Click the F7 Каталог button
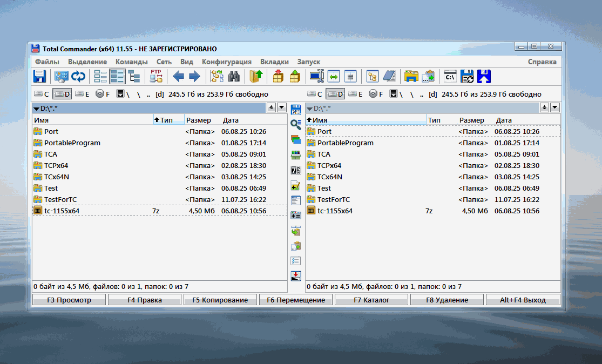This screenshot has height=364, width=602. [x=371, y=300]
